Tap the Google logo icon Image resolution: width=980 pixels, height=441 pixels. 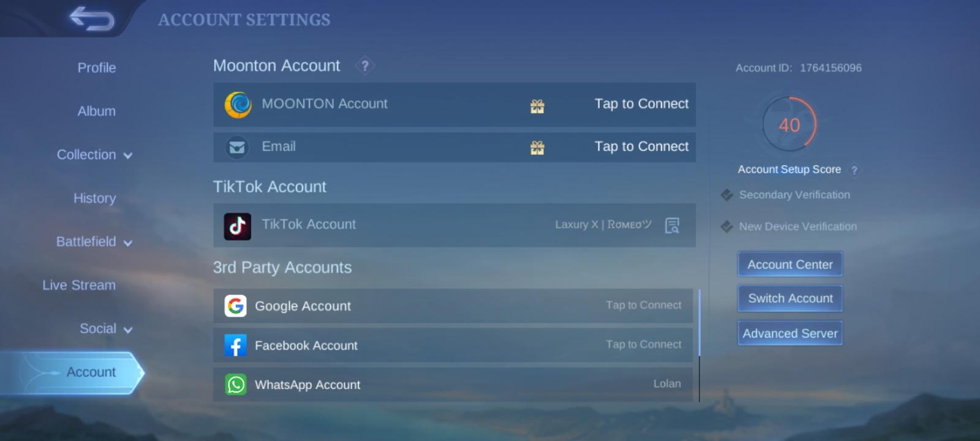[236, 306]
